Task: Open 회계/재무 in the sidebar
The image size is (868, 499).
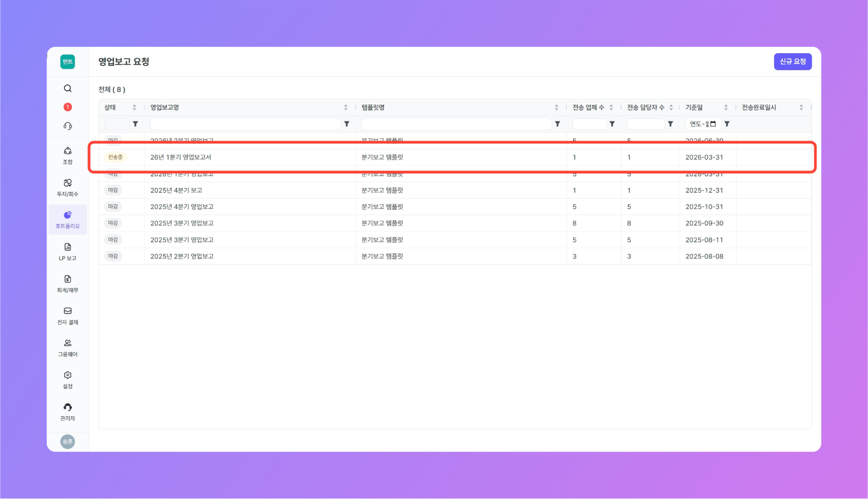Action: tap(67, 284)
